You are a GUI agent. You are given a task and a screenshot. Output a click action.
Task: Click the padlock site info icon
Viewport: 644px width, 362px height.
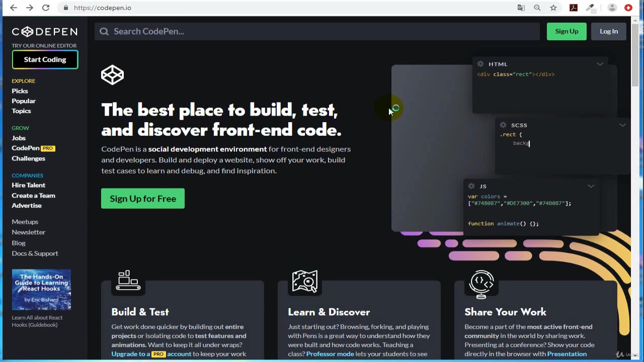click(66, 8)
